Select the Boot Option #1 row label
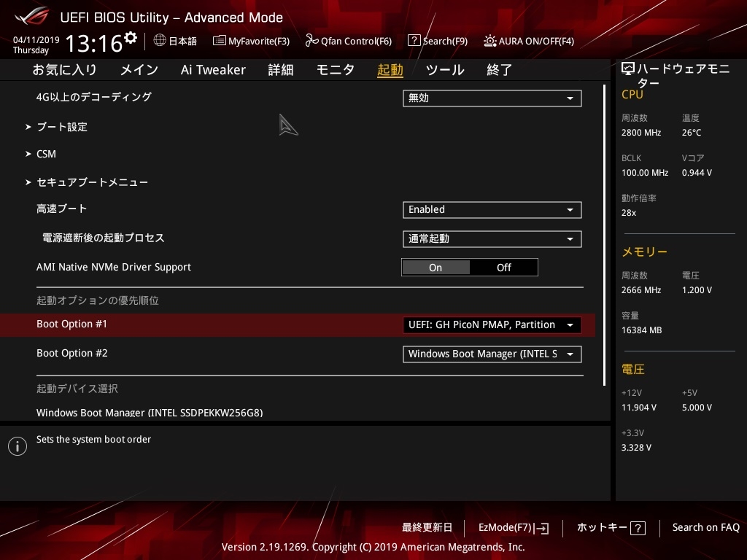Viewport: 747px width, 560px height. click(x=72, y=324)
